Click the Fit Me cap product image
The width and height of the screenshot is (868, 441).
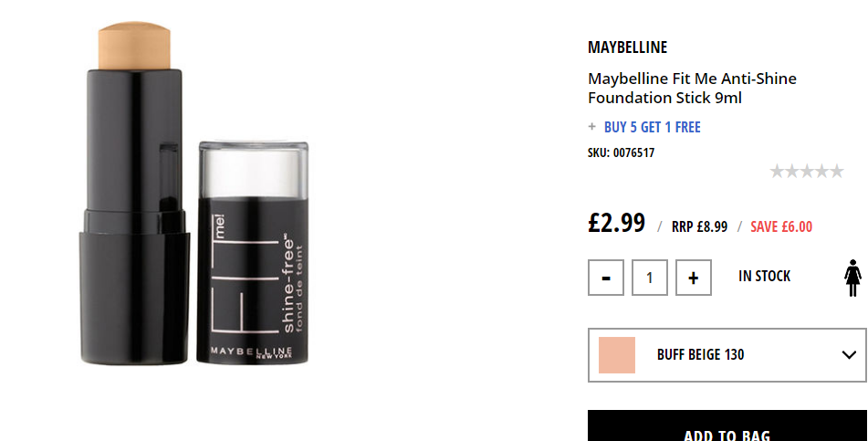click(253, 253)
